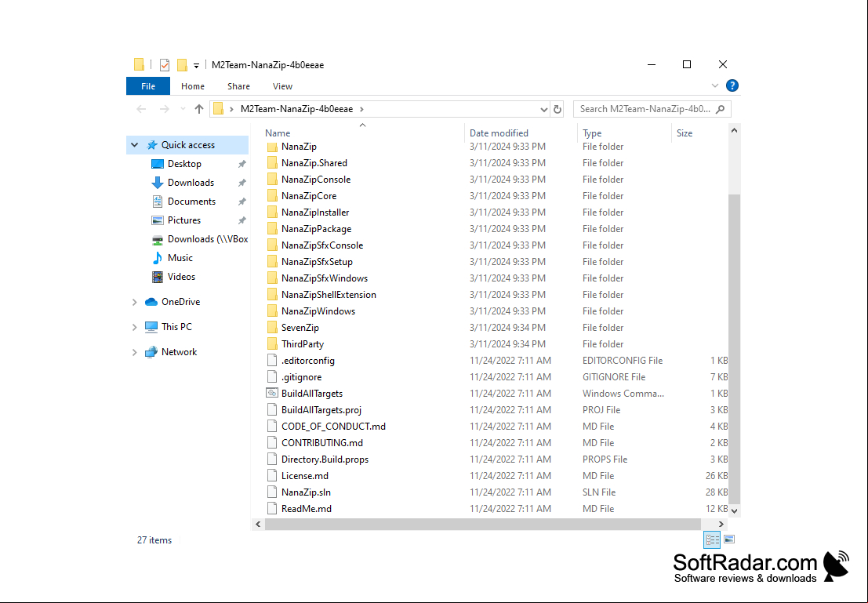Open Desktop in the navigation pane
This screenshot has height=603, width=868.
[184, 164]
